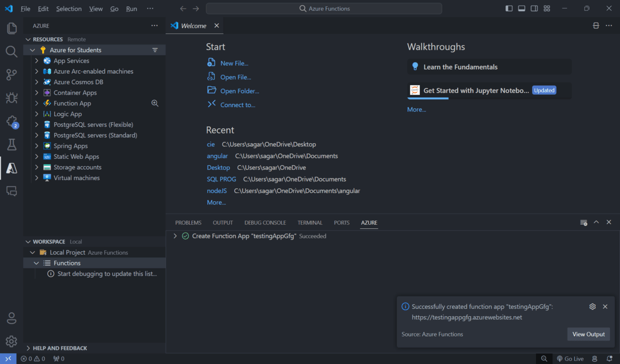Dismiss the function app created notification
The image size is (620, 364).
coord(605,307)
